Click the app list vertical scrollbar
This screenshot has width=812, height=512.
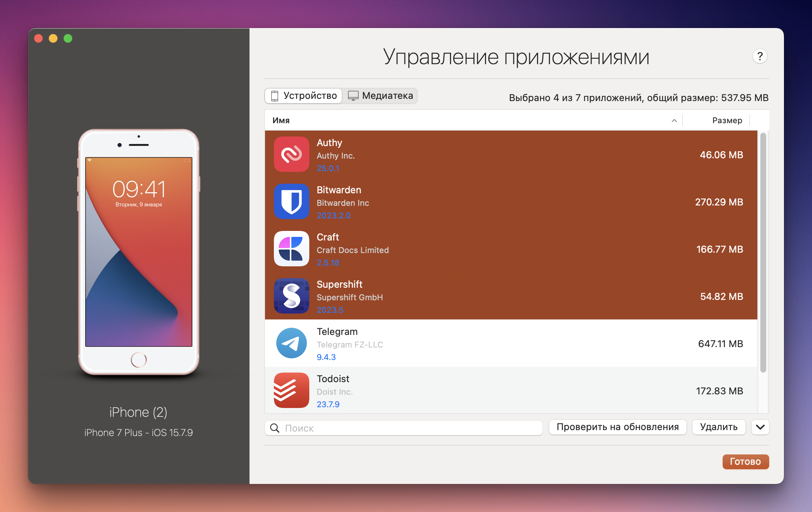coord(763,253)
